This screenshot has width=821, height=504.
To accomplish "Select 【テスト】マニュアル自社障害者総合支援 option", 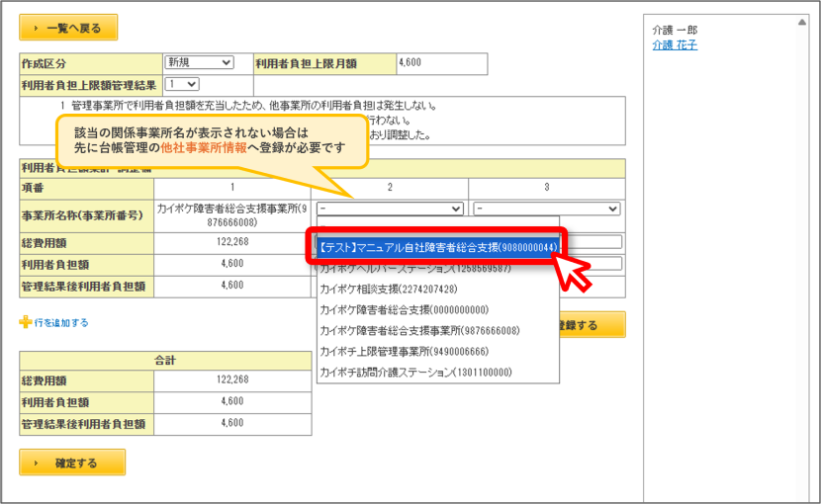I will pos(438,247).
